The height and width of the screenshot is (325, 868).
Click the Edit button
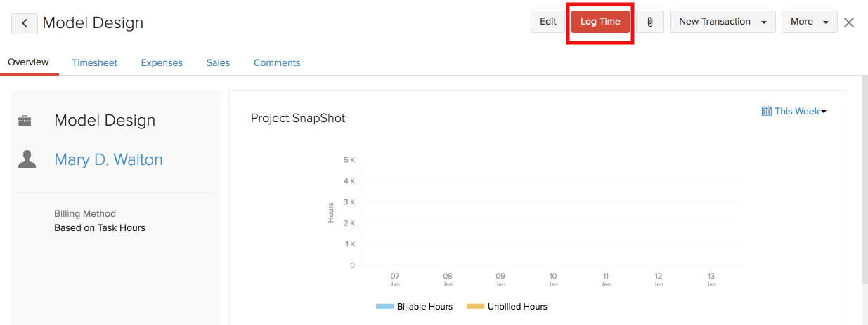pyautogui.click(x=548, y=22)
